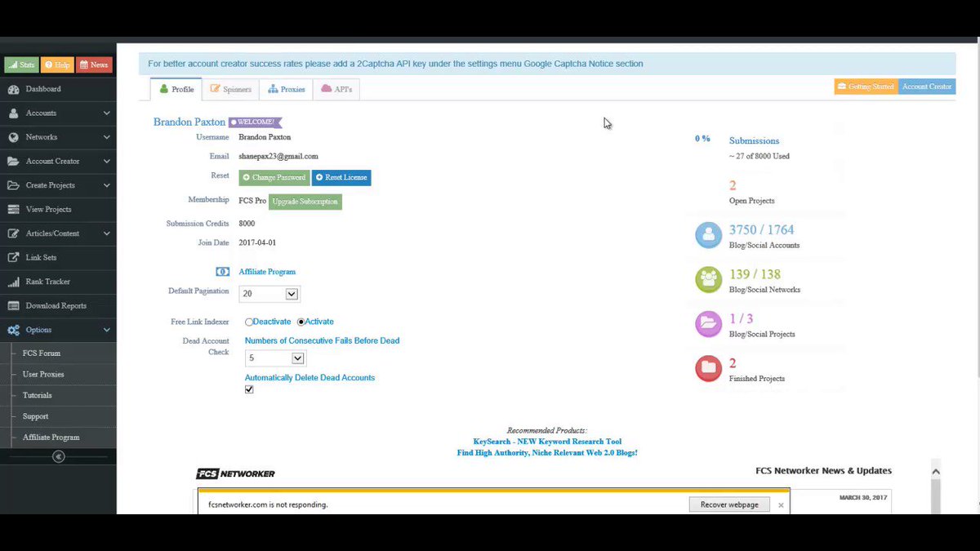
Task: Expand the Create Projects sidebar menu
Action: (x=106, y=185)
